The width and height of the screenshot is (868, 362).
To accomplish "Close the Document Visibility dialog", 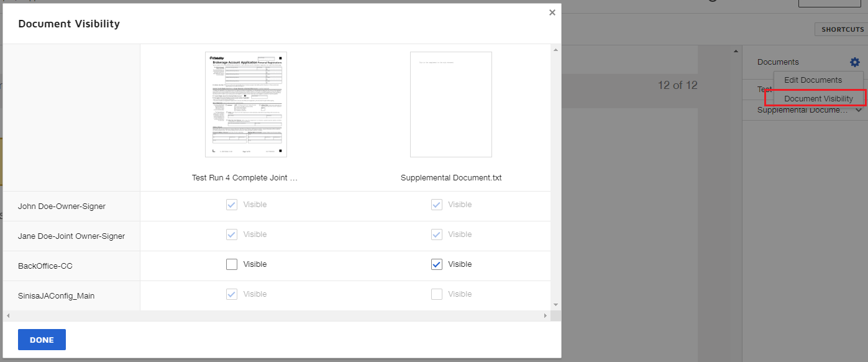I will 552,12.
